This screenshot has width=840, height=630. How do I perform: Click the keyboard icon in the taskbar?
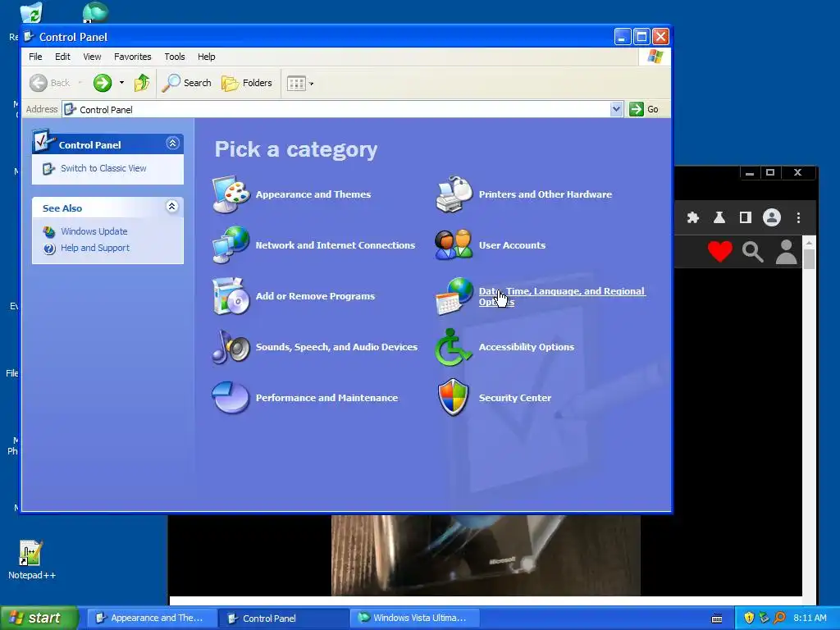717,619
